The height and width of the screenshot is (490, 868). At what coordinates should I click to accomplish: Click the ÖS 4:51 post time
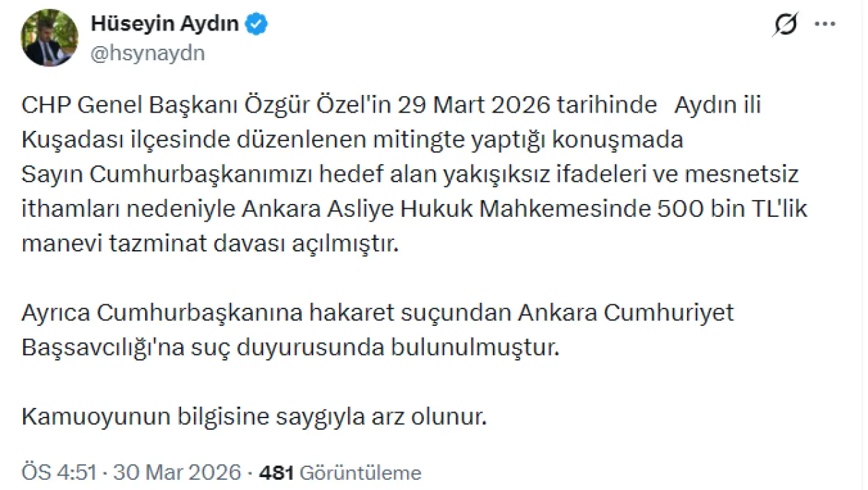tap(59, 472)
